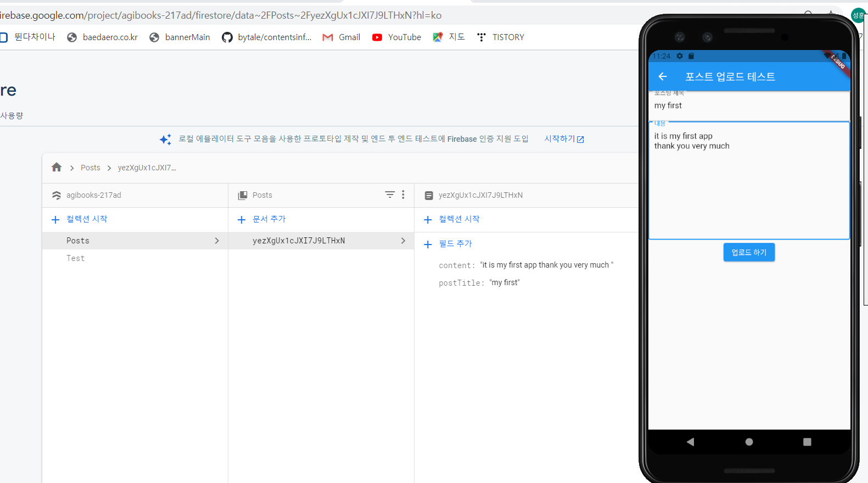Image resolution: width=868 pixels, height=483 pixels.
Task: Click 문서 추가 to add document
Action: (x=262, y=219)
